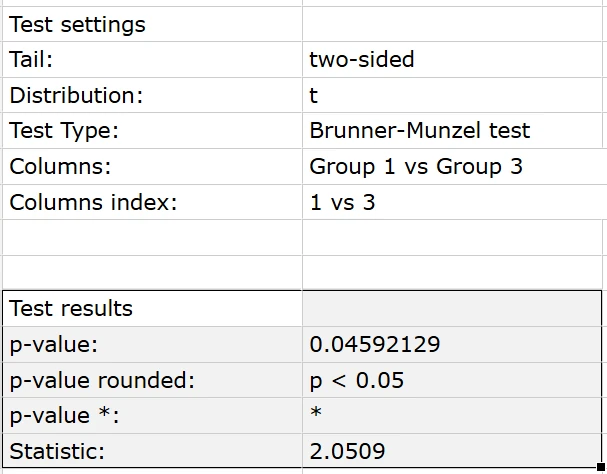Click the 'Columns:' label cell
The width and height of the screenshot is (607, 474).
click(152, 166)
